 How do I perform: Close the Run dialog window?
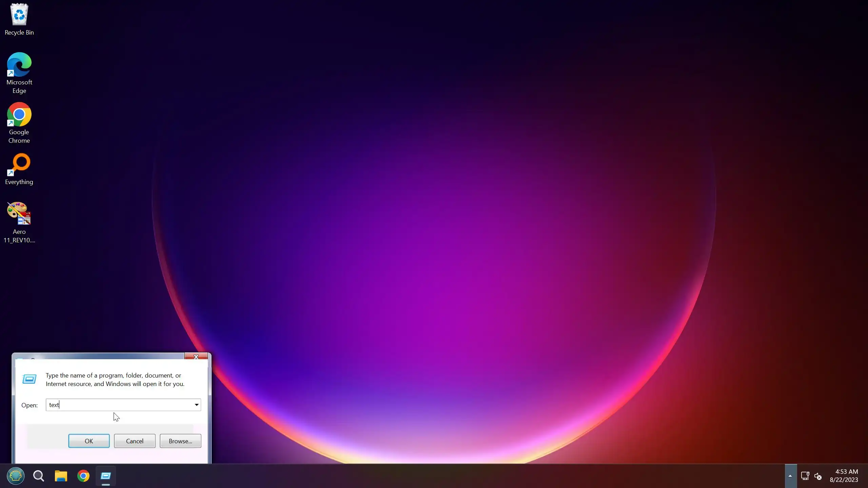click(196, 357)
